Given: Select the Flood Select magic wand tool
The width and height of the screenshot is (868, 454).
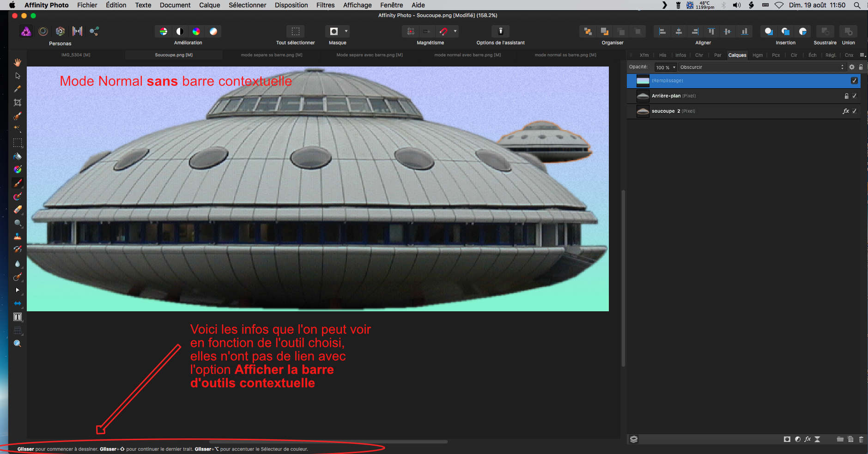Looking at the screenshot, I should tap(18, 129).
